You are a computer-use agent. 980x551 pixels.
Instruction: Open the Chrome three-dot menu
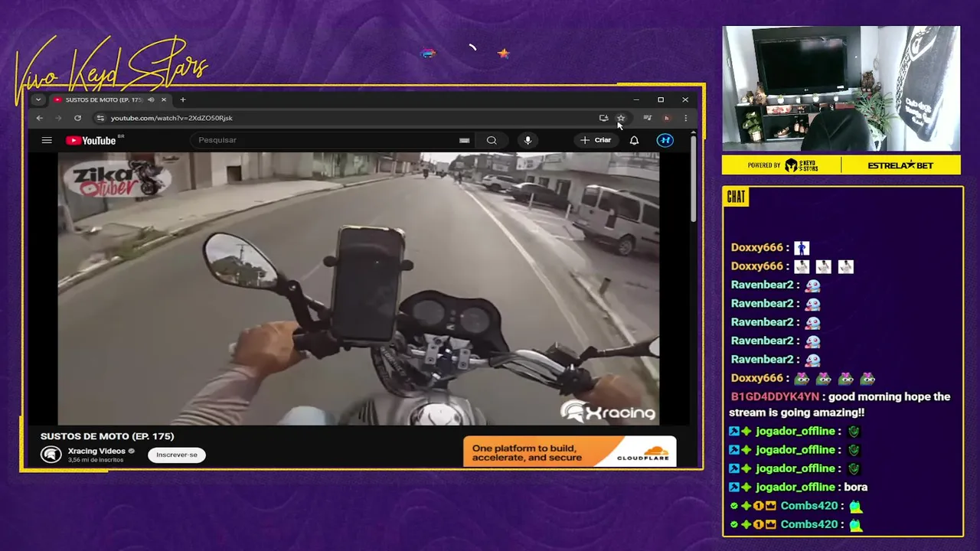point(685,118)
